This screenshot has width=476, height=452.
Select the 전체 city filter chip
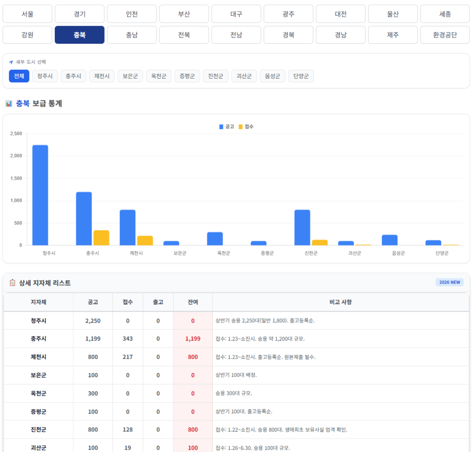(x=19, y=76)
